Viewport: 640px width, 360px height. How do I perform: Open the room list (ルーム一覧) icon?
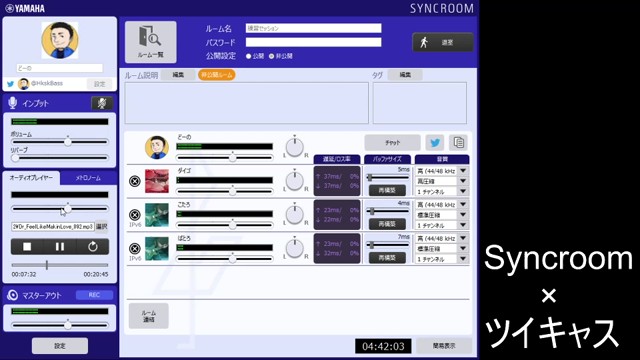[151, 42]
